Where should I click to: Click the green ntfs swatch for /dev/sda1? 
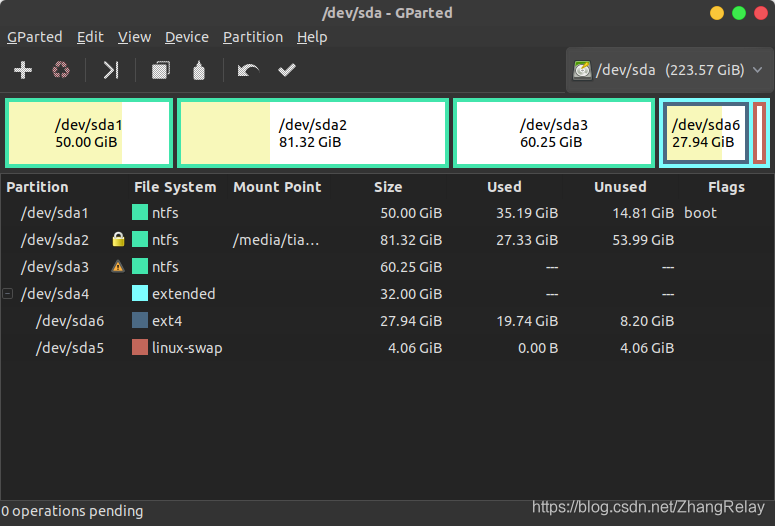pos(140,213)
